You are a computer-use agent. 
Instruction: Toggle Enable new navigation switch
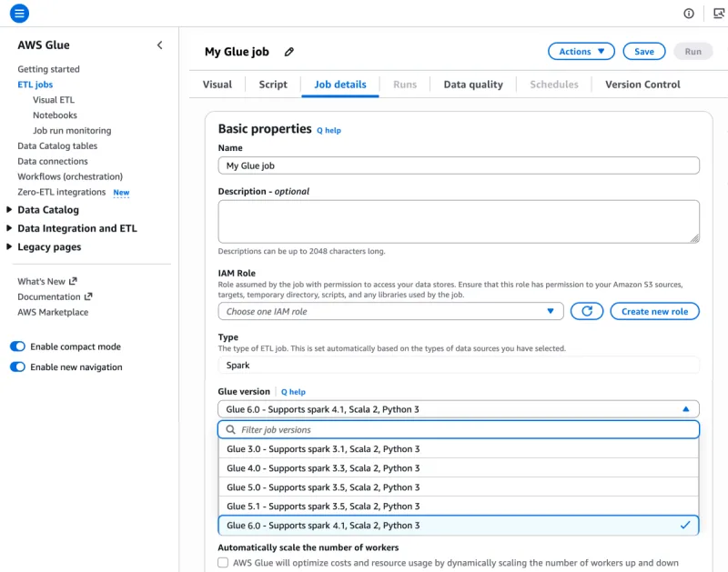coord(17,367)
